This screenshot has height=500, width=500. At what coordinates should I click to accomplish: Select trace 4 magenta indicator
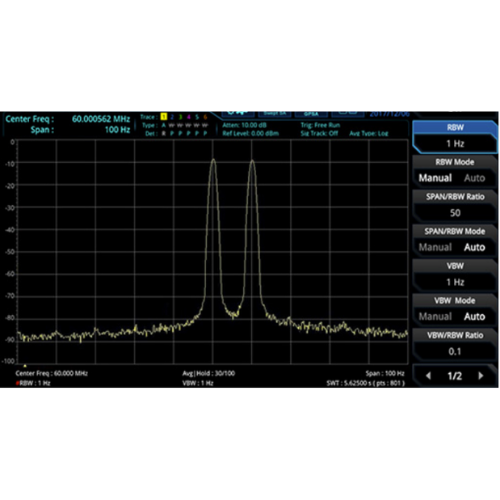[x=189, y=117]
